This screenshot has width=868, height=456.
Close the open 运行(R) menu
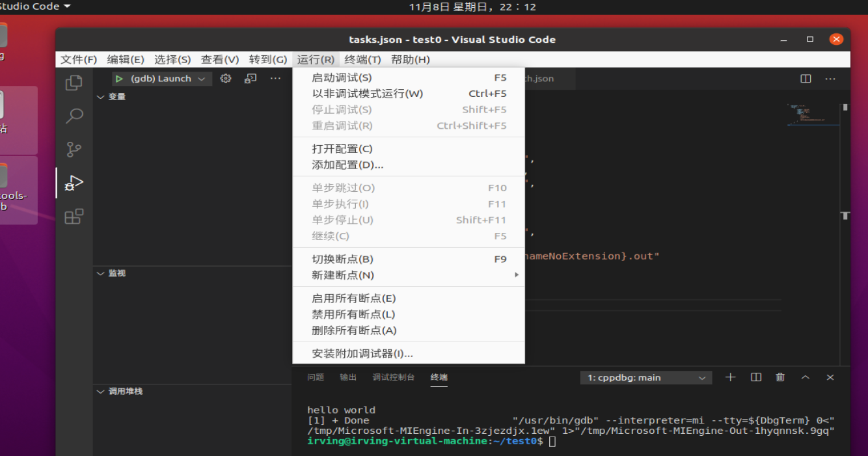pos(316,60)
